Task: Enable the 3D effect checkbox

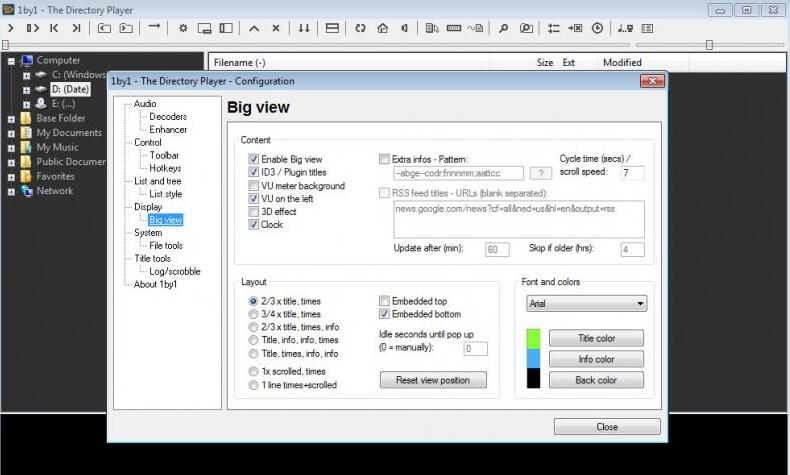Action: pyautogui.click(x=253, y=212)
